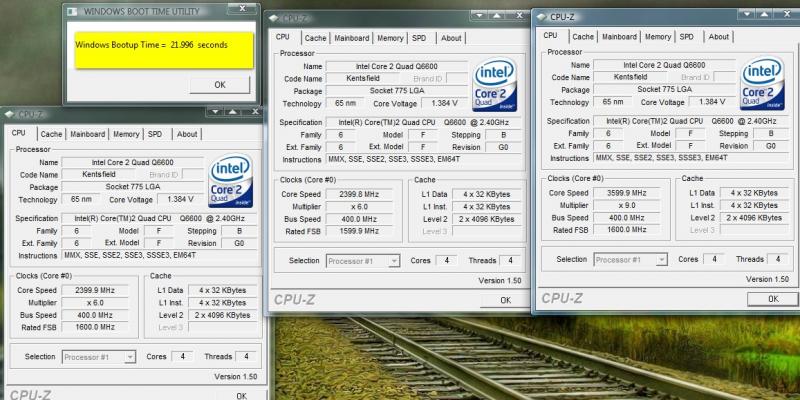Select SPD tab in middle CPU-Z window
Viewport: 800px width, 400px height.
[x=419, y=38]
